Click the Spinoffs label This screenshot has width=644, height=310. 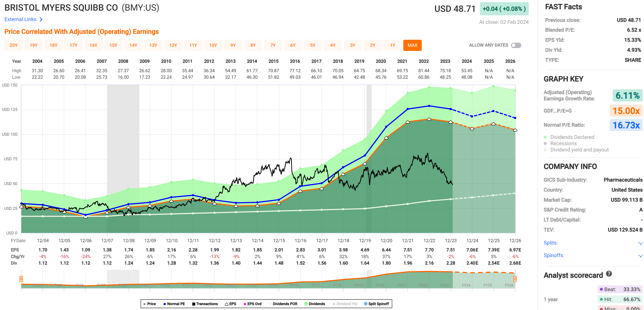(554, 255)
